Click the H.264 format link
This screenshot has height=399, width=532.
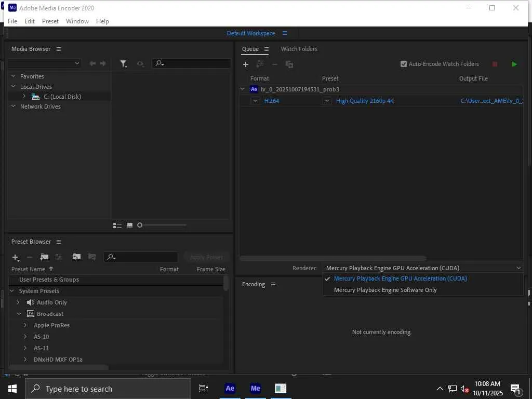click(x=271, y=101)
